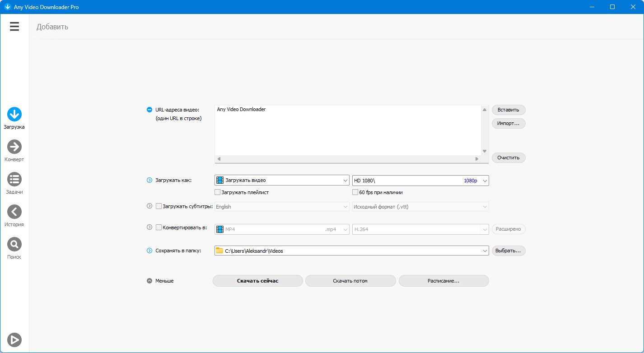
Task: Open the hamburger menu
Action: (14, 27)
